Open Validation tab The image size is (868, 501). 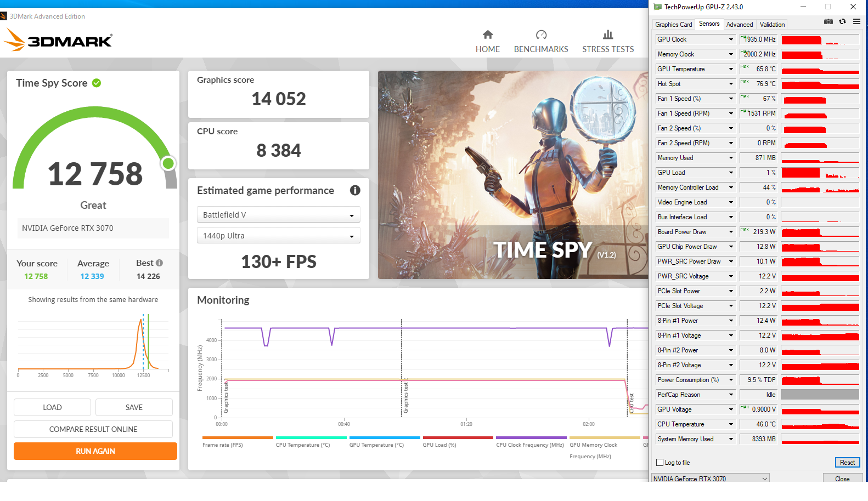click(772, 25)
